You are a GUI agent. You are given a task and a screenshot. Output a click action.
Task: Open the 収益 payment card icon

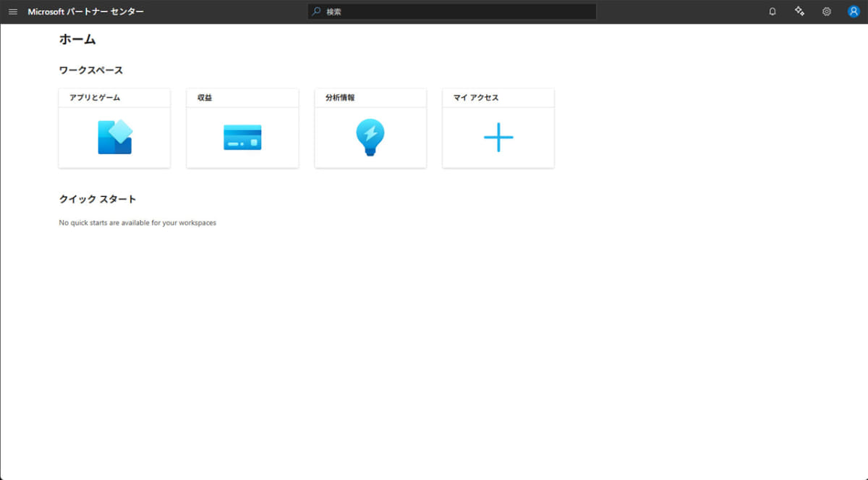tap(242, 138)
